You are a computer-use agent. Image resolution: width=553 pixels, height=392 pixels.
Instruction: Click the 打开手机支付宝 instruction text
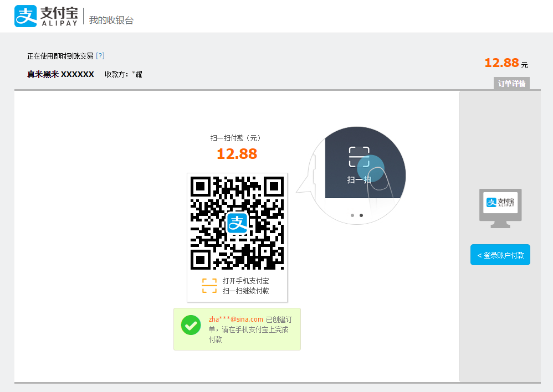pos(245,281)
